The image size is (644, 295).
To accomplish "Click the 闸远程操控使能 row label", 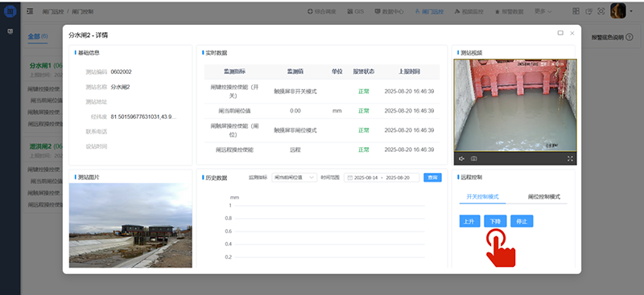I will click(234, 150).
